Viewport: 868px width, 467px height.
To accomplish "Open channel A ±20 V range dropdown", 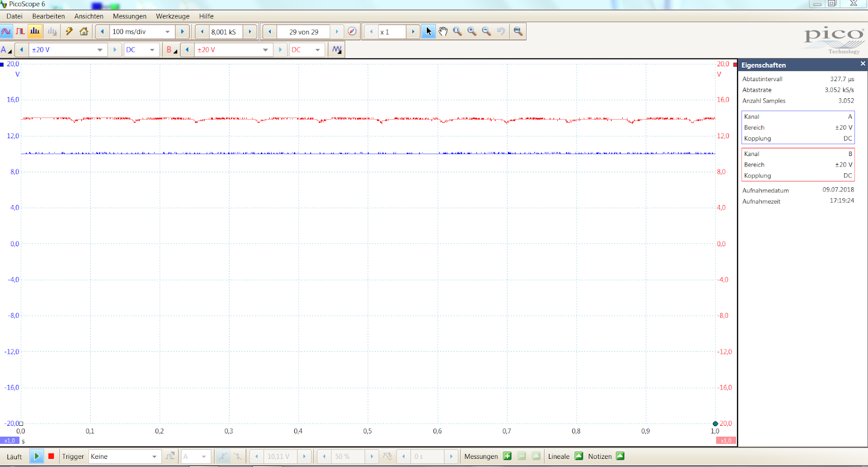I will click(x=67, y=50).
